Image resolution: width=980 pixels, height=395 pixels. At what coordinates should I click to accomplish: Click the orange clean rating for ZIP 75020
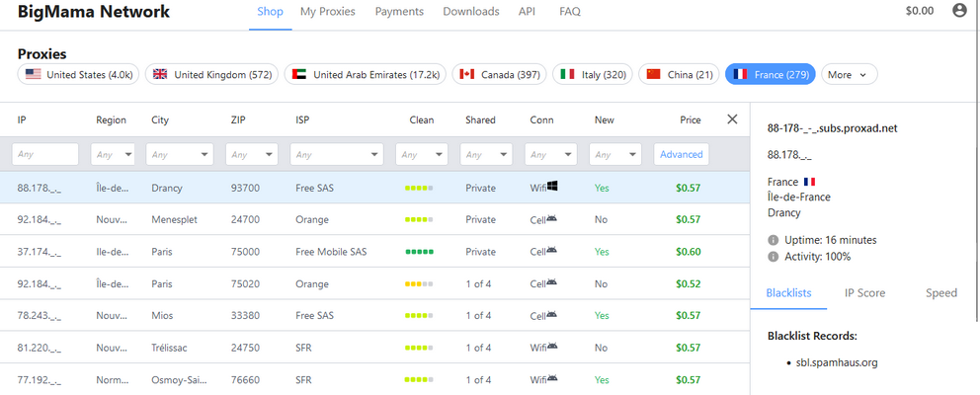419,283
